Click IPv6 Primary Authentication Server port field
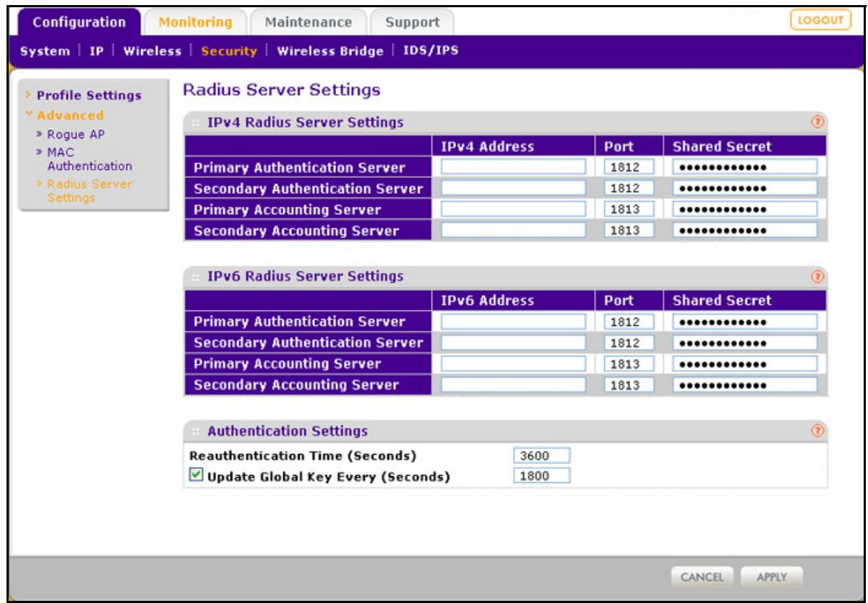 tap(628, 321)
